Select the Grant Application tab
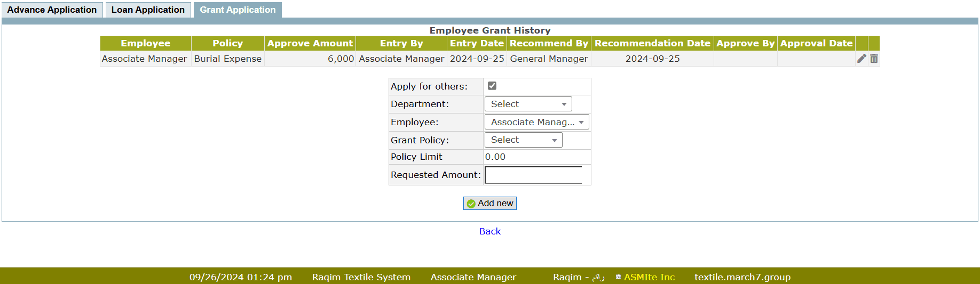980x284 pixels. [x=238, y=10]
